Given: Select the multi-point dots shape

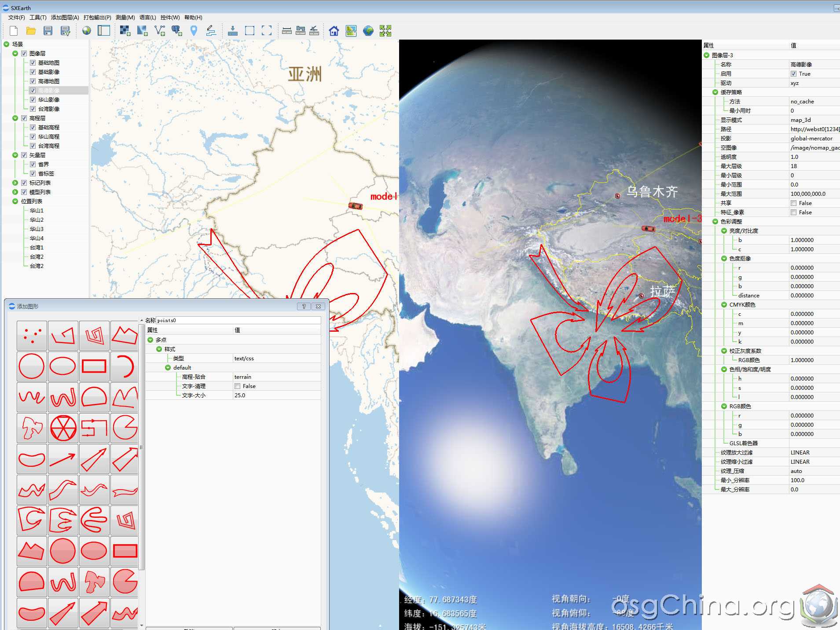Looking at the screenshot, I should [32, 336].
